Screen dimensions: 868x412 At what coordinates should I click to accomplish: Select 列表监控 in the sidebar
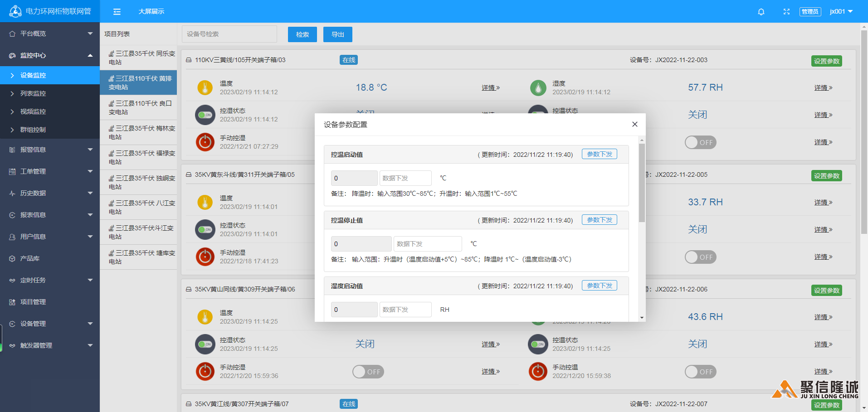(33, 93)
